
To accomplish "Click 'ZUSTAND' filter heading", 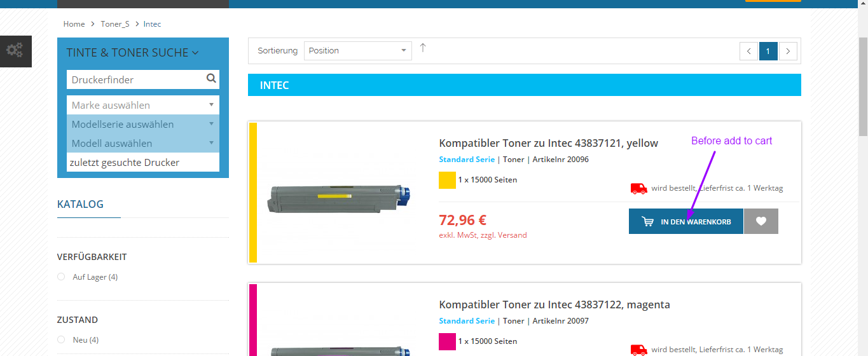I will (x=78, y=320).
